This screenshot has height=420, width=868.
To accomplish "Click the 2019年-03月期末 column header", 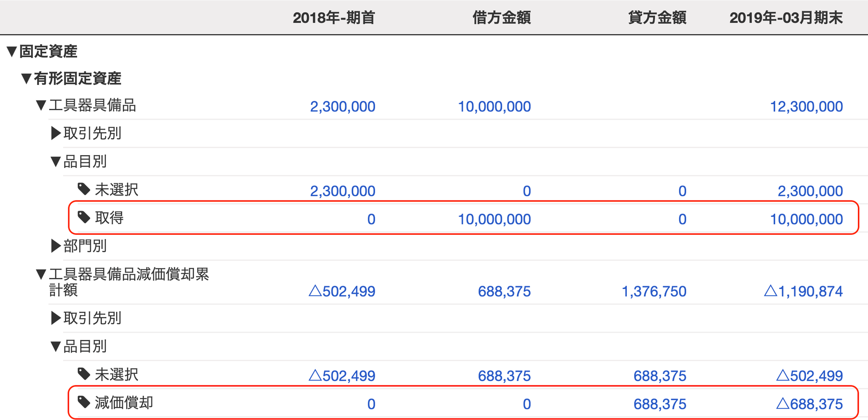I will 786,18.
